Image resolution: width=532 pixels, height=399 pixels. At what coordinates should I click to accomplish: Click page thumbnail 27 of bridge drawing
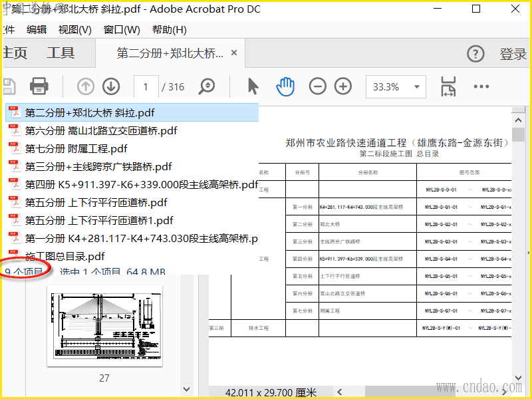coord(105,326)
